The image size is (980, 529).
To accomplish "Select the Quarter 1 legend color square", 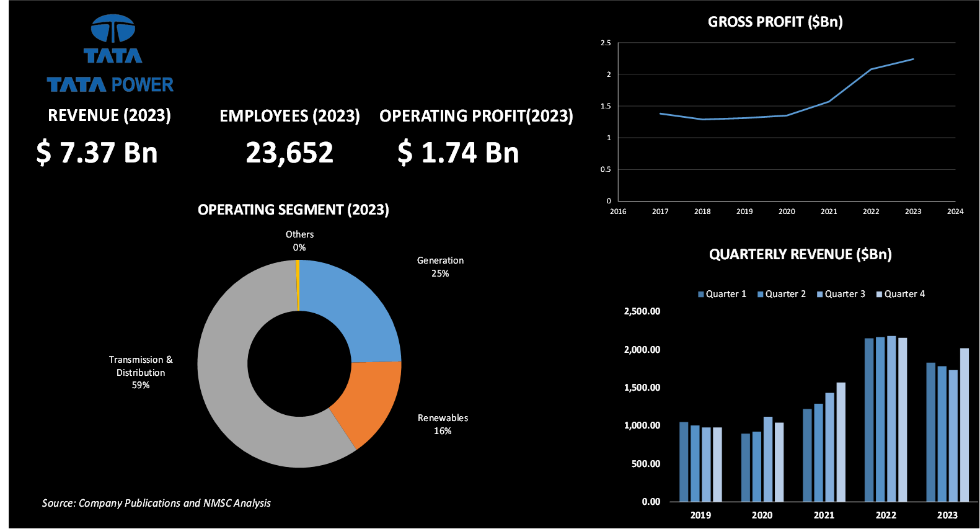I will (701, 295).
